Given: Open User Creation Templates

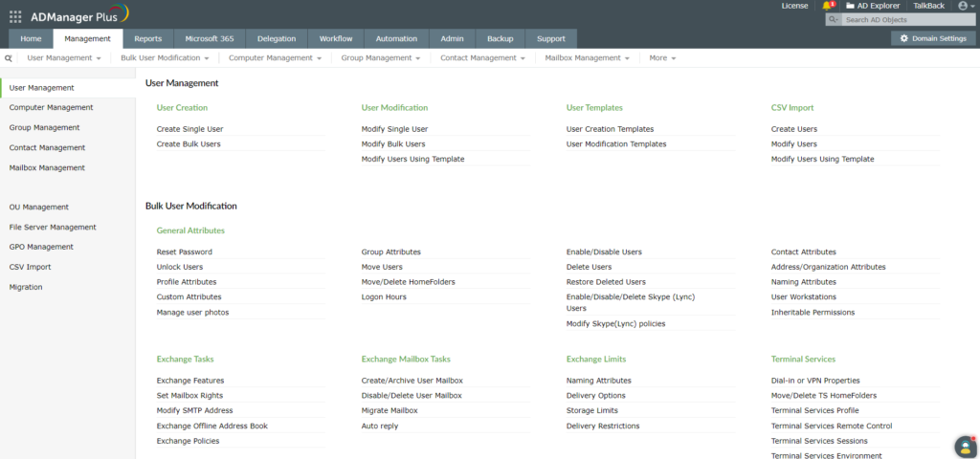Looking at the screenshot, I should [x=610, y=129].
